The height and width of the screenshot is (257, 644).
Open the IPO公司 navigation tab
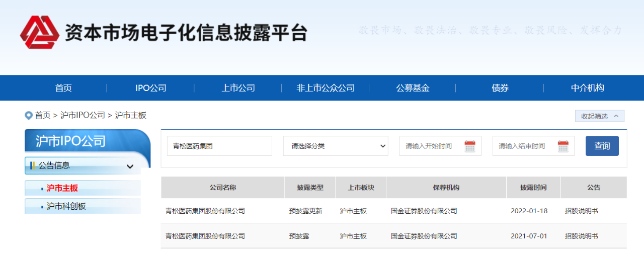[150, 88]
